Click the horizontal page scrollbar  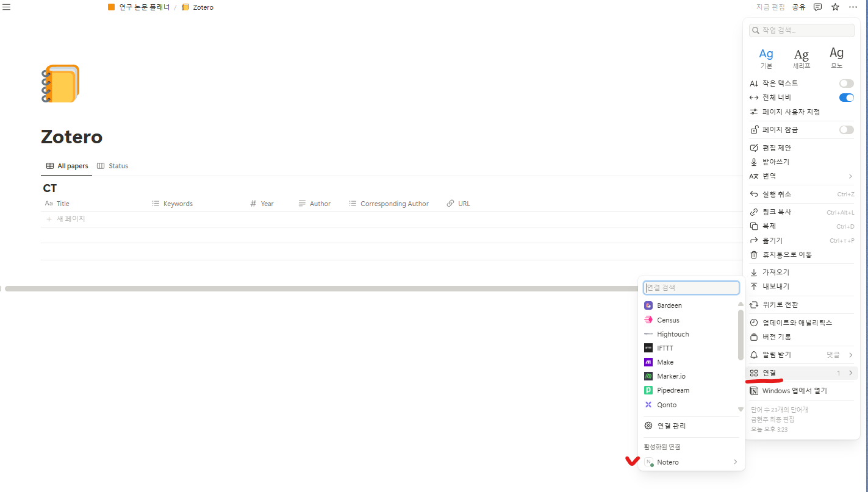pyautogui.click(x=320, y=288)
